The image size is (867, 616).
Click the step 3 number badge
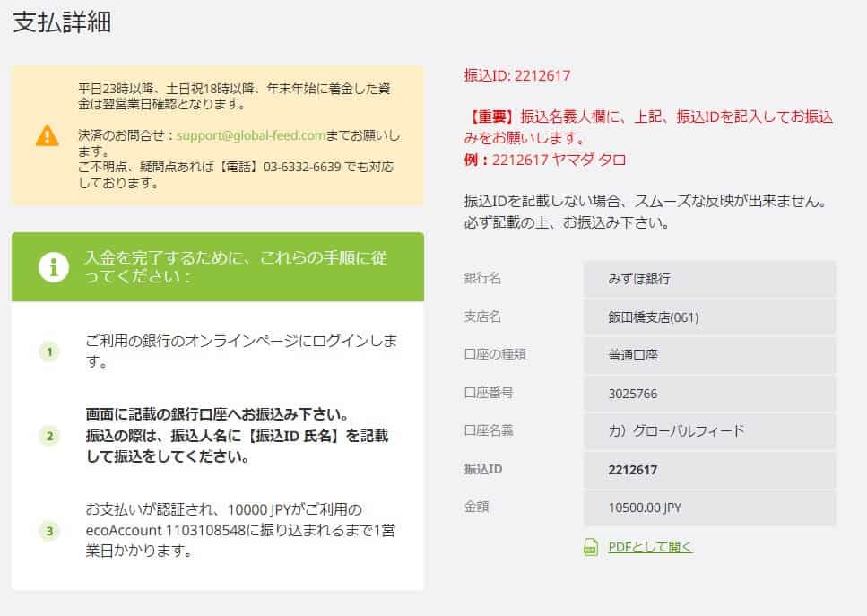pos(50,531)
